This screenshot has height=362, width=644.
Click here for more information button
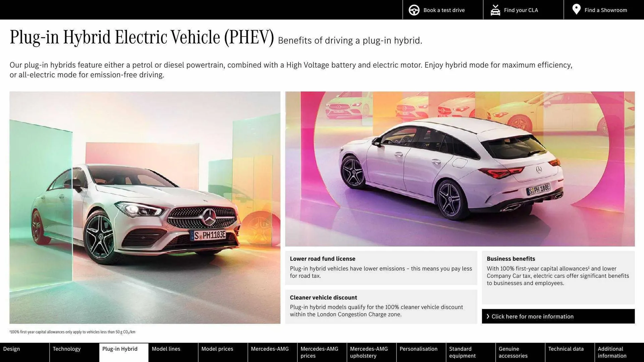(x=558, y=316)
